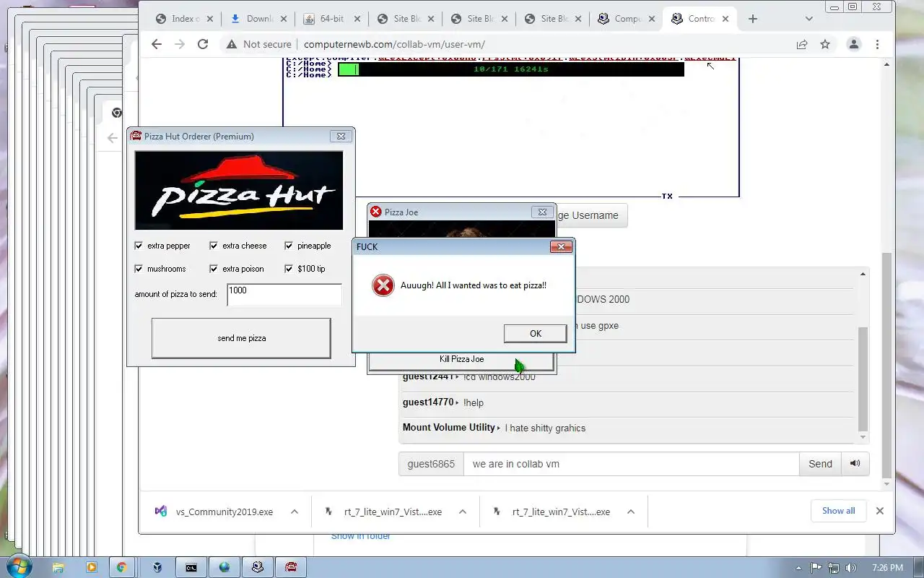Uncheck extra pepper topping

[x=139, y=246]
